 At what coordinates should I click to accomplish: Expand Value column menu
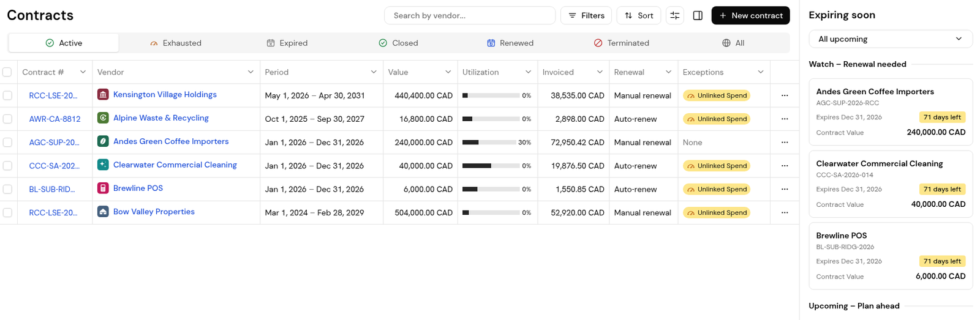click(448, 72)
